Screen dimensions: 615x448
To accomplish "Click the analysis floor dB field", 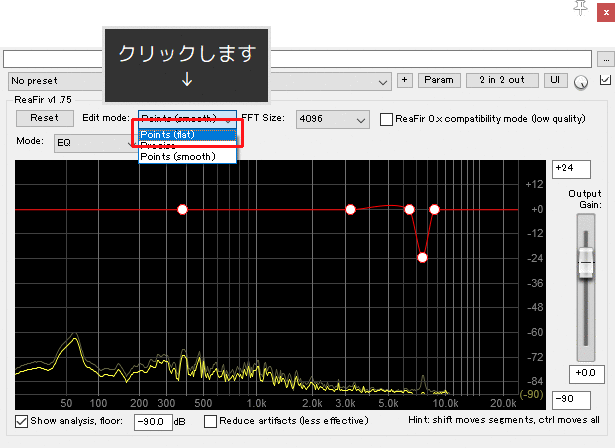I will pos(153,421).
